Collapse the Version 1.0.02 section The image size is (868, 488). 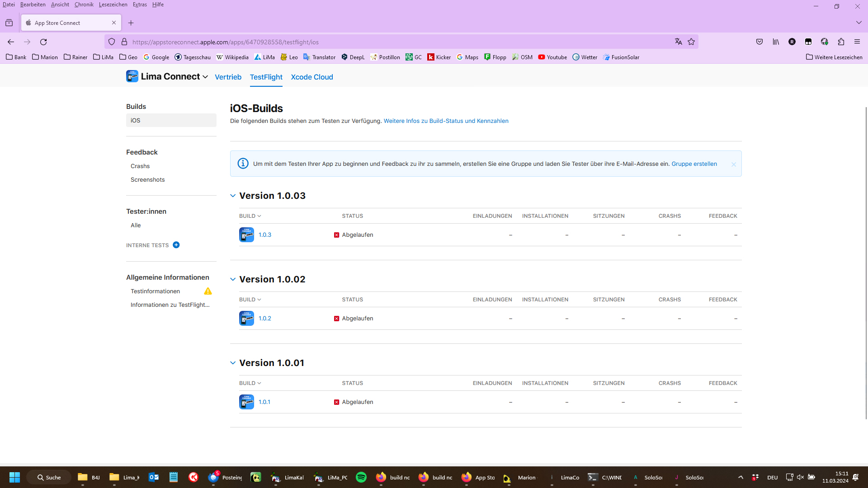233,279
